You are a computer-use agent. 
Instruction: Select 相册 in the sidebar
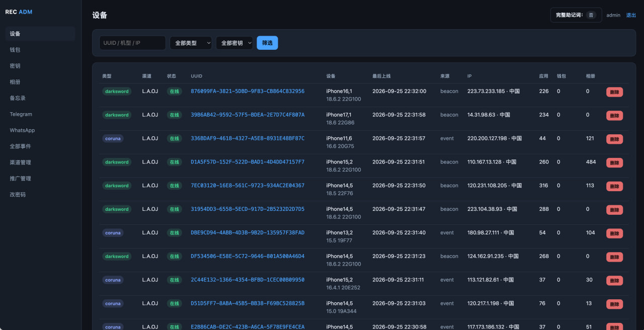click(40, 82)
